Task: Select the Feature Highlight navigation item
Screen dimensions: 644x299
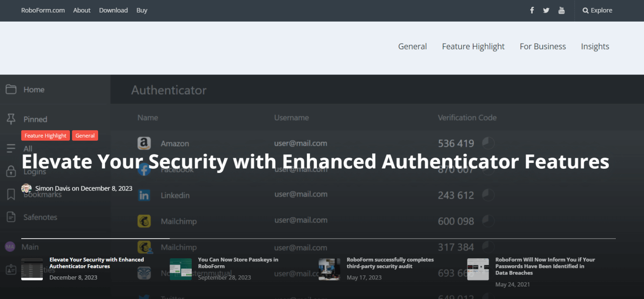Action: [473, 46]
